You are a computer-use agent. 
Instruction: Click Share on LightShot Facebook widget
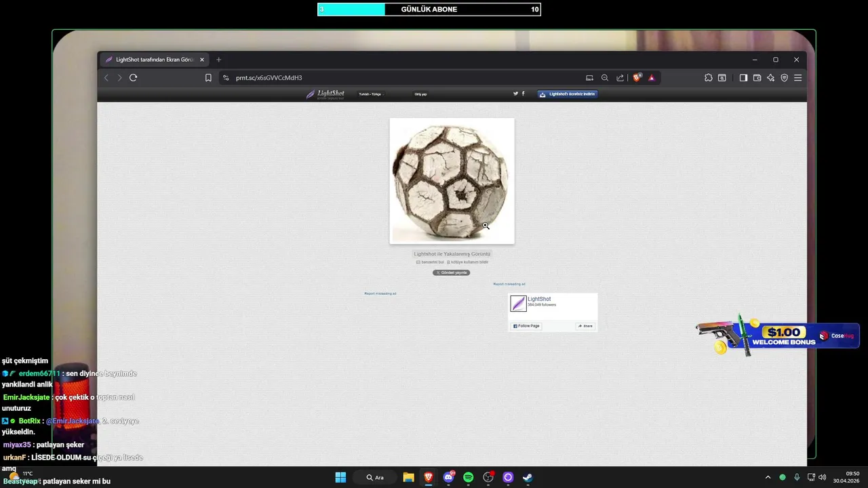pyautogui.click(x=585, y=326)
